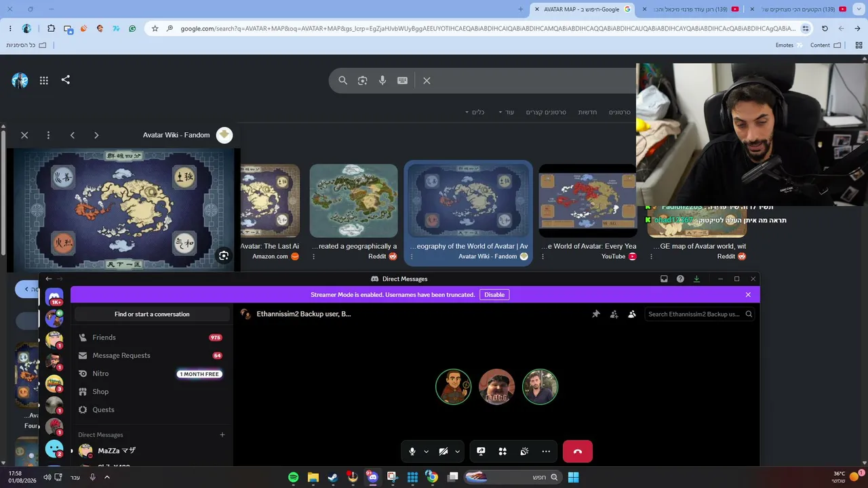The width and height of the screenshot is (868, 488).
Task: Click the Discord conversation search field
Action: click(699, 314)
